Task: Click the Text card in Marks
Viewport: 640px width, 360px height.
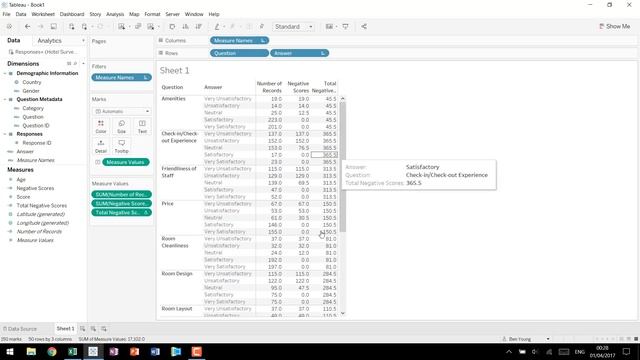Action: point(142,127)
